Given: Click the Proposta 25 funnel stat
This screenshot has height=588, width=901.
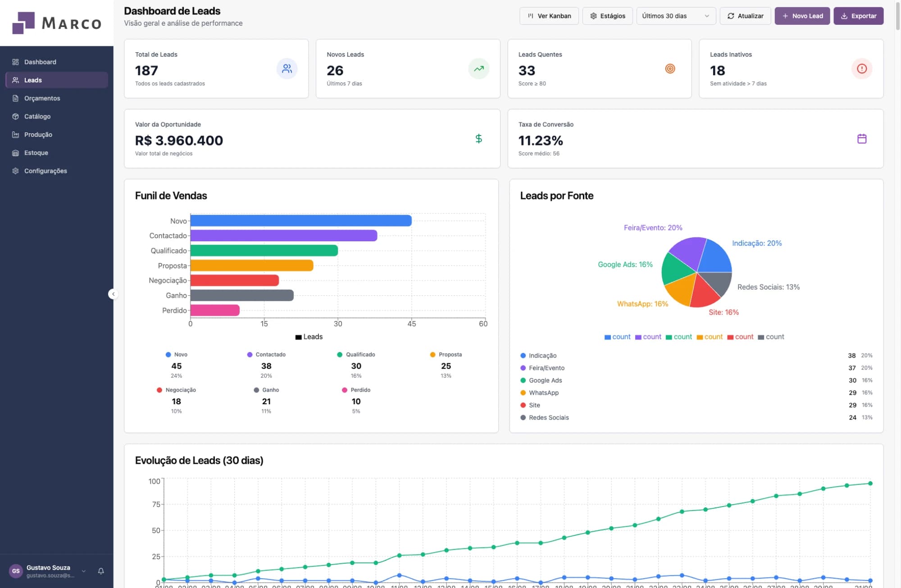Looking at the screenshot, I should point(446,365).
